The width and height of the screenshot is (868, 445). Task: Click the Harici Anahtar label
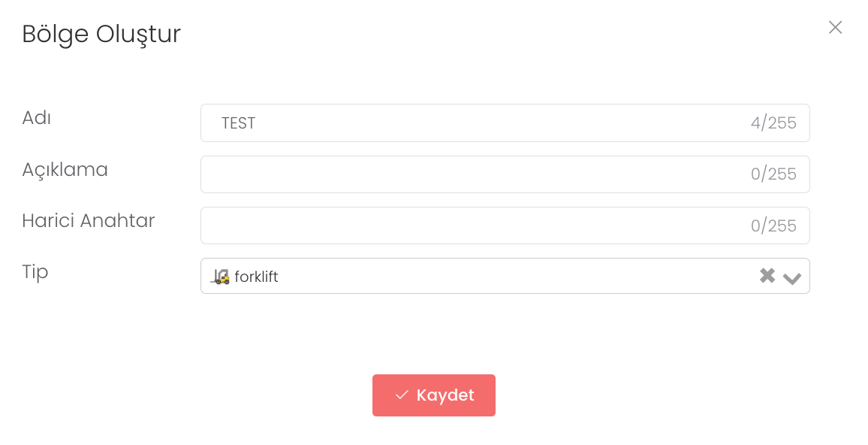click(x=88, y=220)
